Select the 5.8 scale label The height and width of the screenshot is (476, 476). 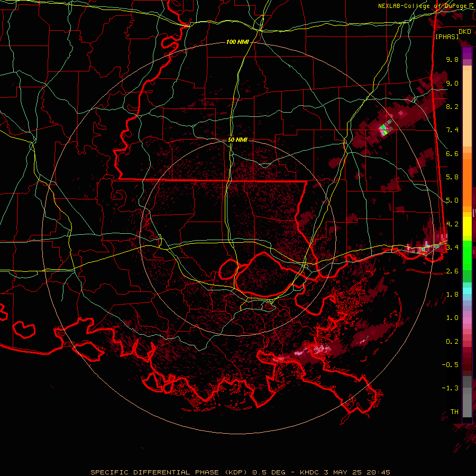[x=452, y=177]
